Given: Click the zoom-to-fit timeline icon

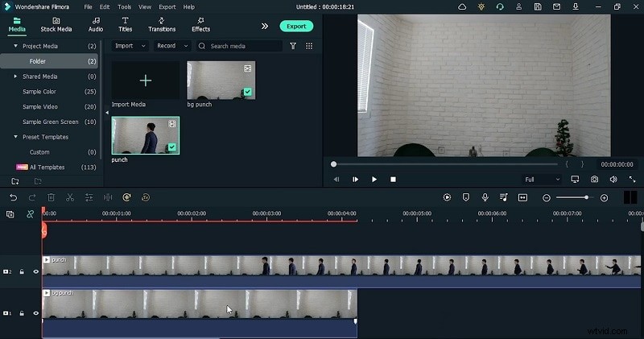Looking at the screenshot, I should tap(522, 197).
